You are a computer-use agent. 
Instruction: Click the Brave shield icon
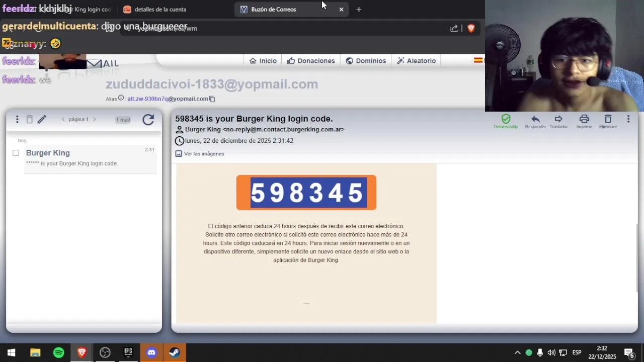pos(471,28)
